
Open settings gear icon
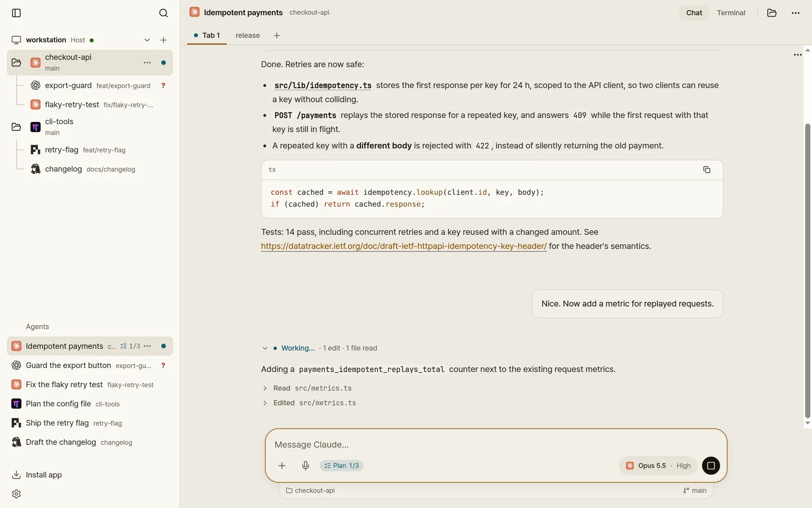[x=16, y=494]
